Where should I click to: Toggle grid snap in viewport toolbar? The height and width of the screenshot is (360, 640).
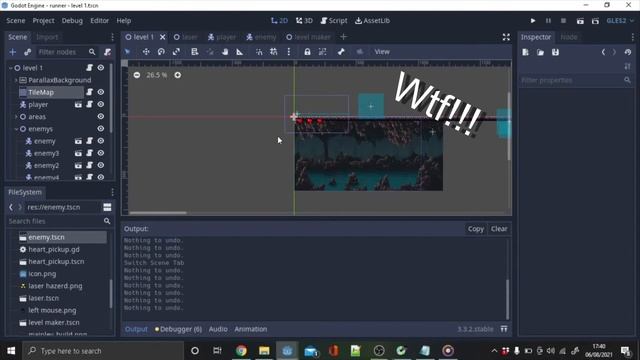coord(273,52)
